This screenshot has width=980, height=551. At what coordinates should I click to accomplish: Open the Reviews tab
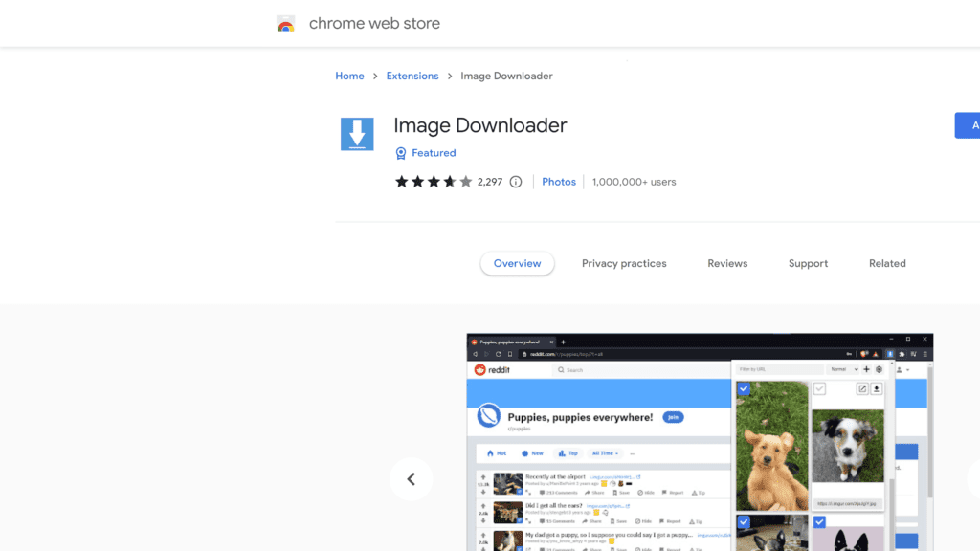[727, 264]
